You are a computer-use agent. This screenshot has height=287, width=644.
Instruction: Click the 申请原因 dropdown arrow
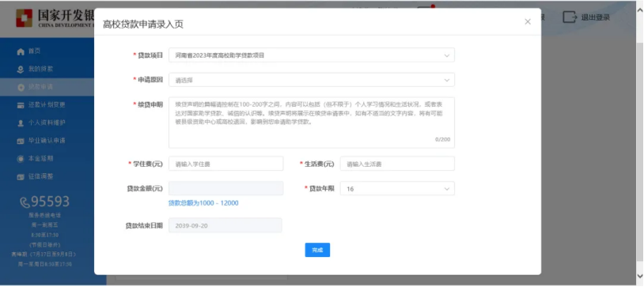[x=446, y=81]
